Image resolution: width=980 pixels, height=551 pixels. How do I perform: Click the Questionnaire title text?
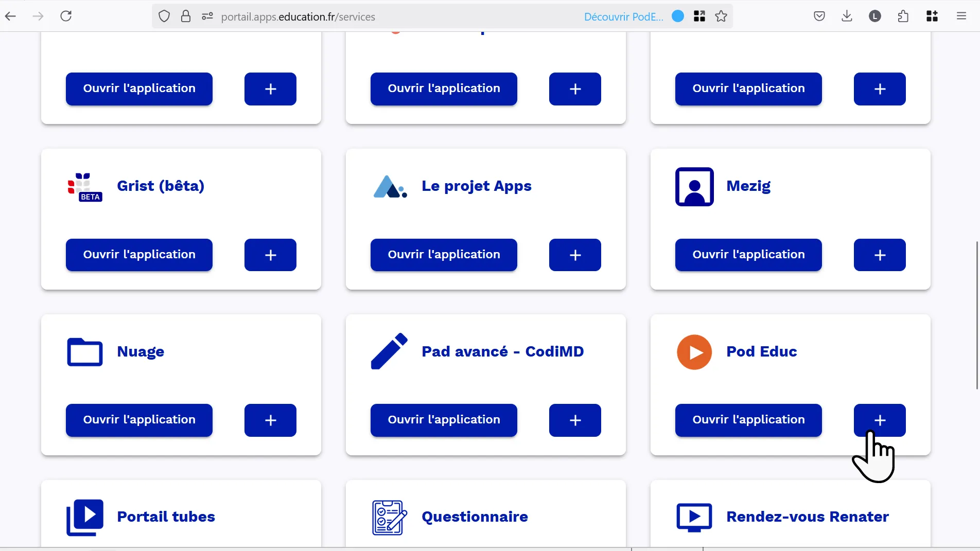pos(475,517)
